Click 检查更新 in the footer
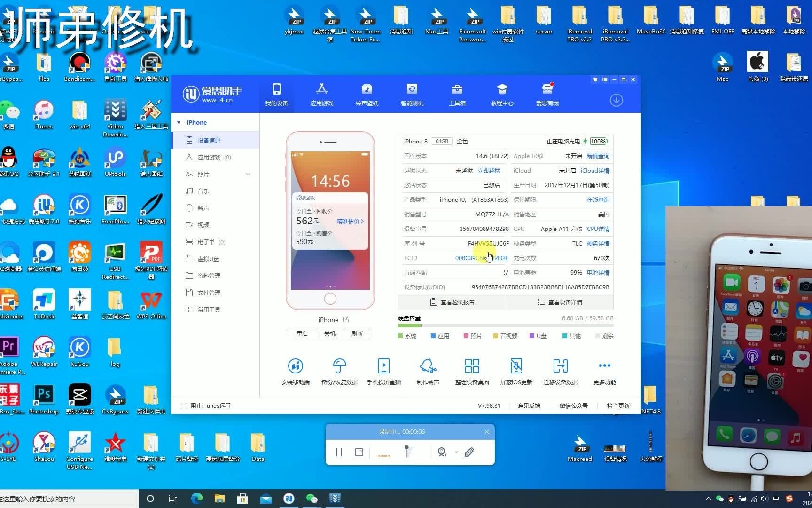 coord(618,405)
